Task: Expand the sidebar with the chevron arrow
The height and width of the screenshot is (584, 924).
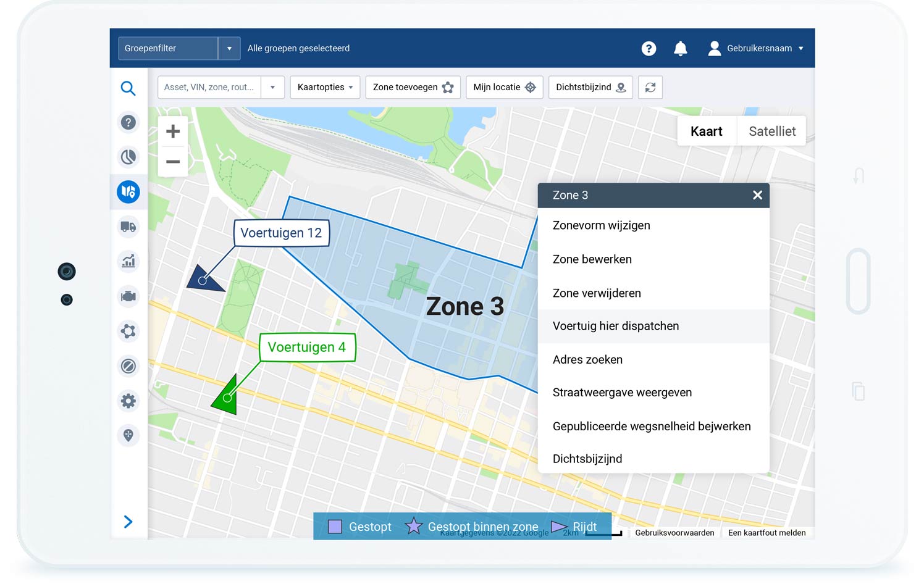Action: click(128, 522)
